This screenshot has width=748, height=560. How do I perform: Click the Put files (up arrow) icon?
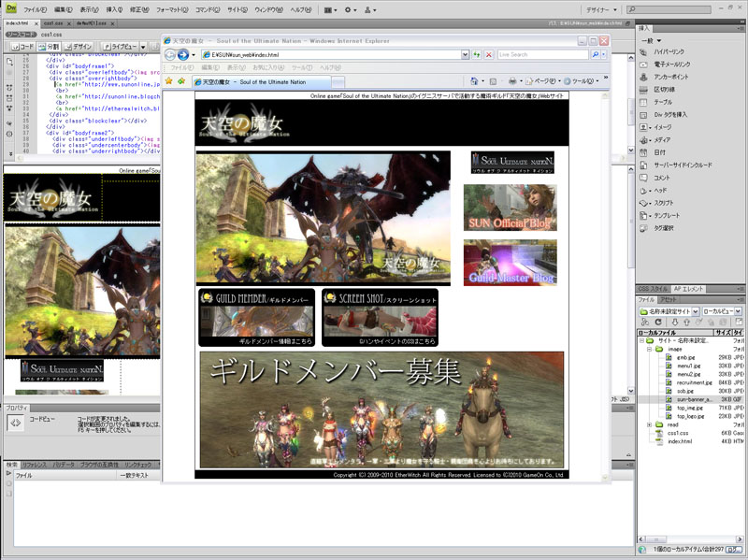point(687,323)
